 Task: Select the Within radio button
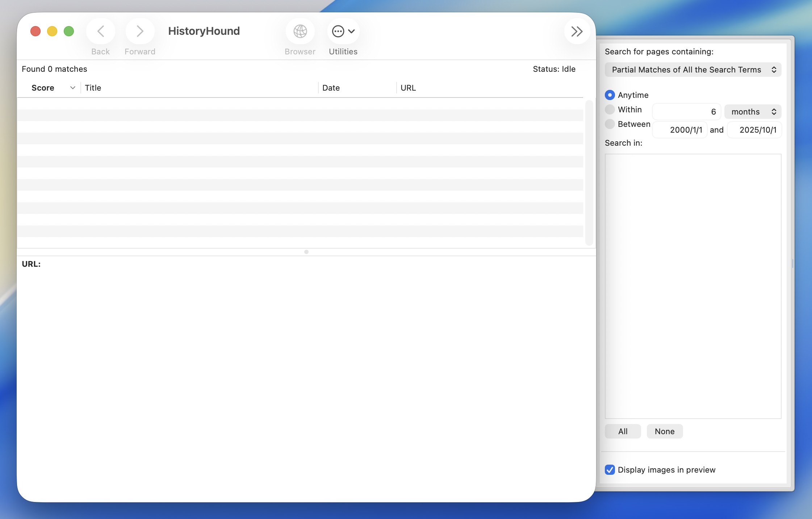[x=610, y=109]
